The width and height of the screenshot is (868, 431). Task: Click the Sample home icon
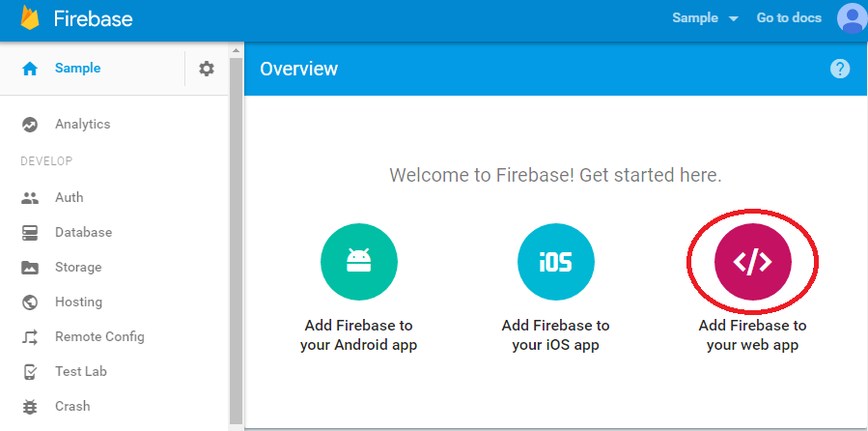coord(29,69)
